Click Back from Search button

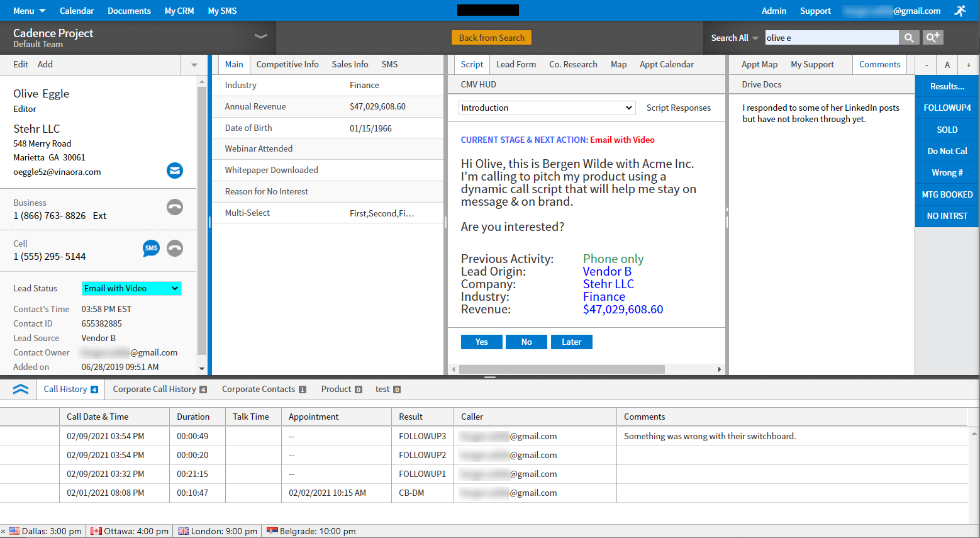click(x=491, y=38)
